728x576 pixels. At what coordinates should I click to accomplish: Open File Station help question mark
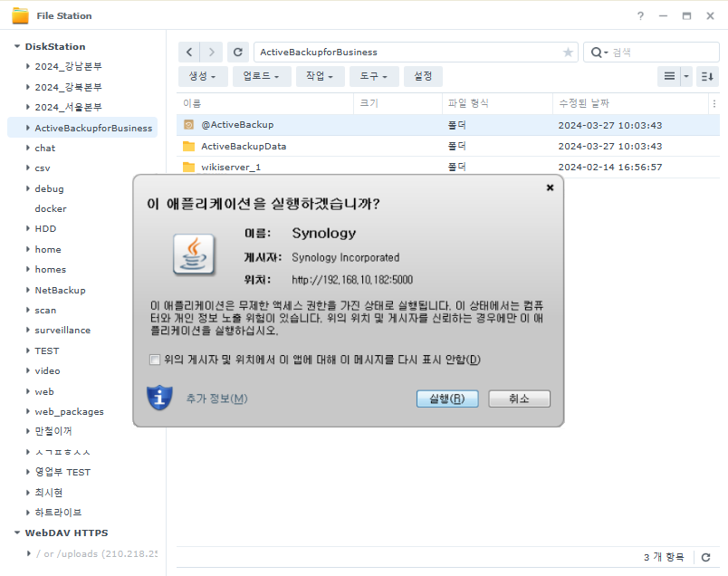tap(641, 15)
